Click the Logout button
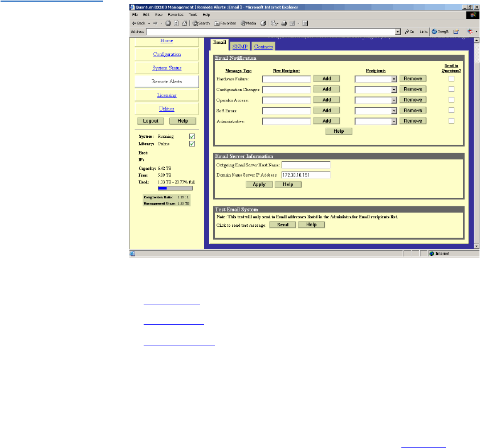This screenshot has width=480, height=448. [150, 121]
